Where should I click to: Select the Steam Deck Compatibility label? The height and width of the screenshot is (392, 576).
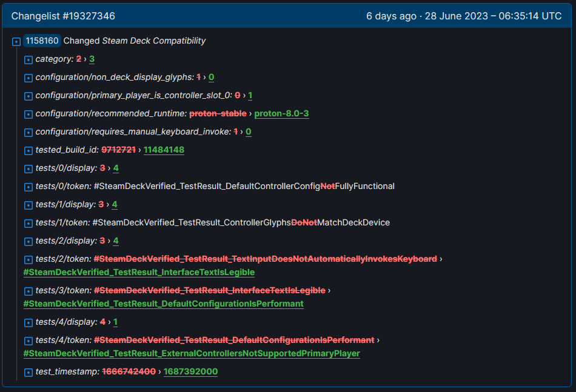tap(153, 41)
